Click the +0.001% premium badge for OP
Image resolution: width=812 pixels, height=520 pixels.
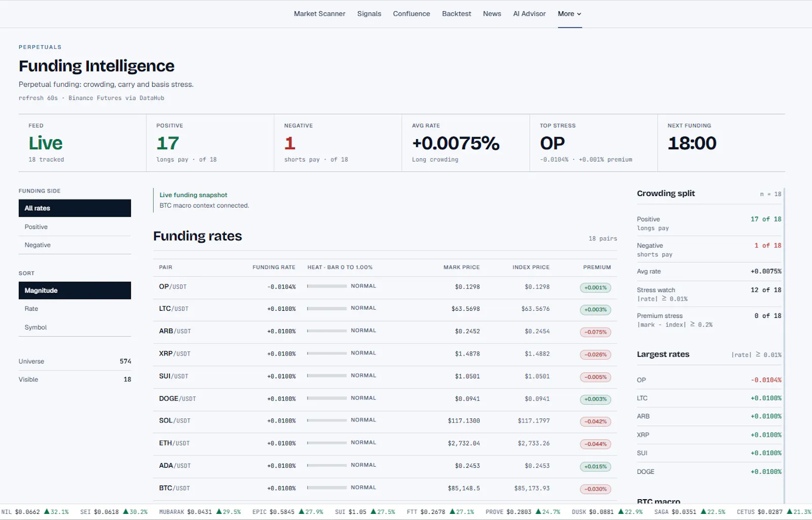click(595, 287)
